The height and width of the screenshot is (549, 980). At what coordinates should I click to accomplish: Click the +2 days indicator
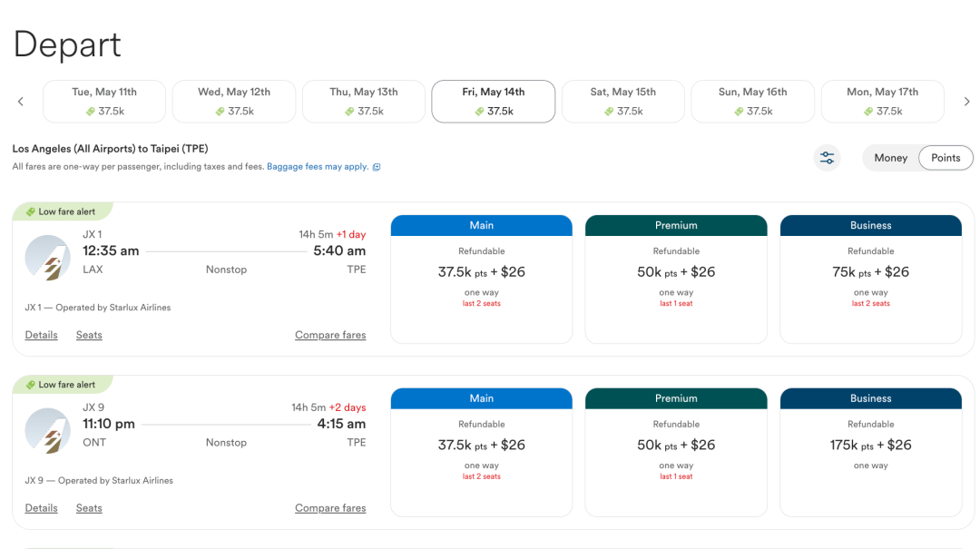coord(348,407)
